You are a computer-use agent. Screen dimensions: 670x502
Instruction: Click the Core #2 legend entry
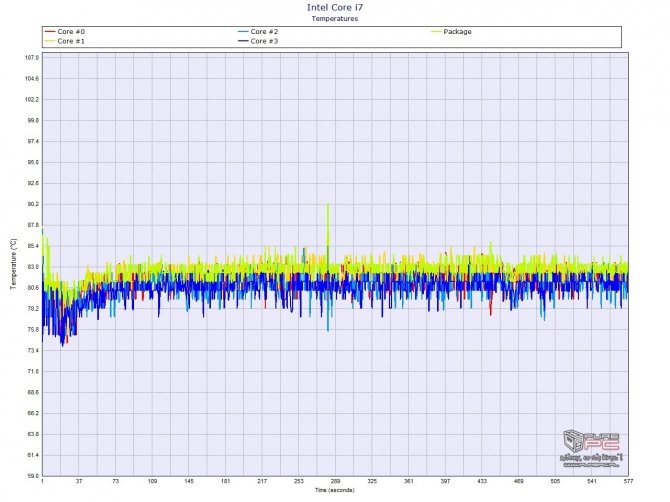(x=258, y=32)
